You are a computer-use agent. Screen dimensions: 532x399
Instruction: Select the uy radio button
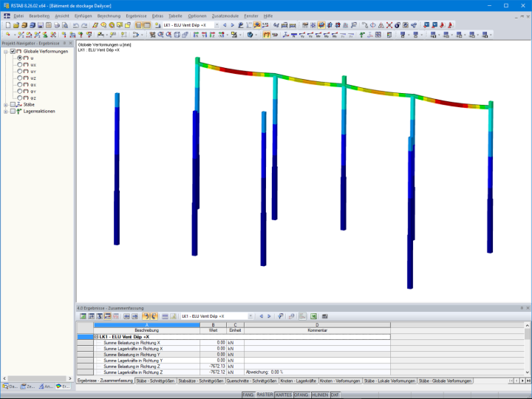20,71
